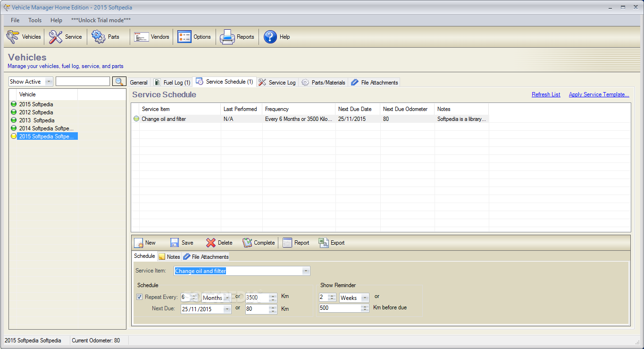Viewport: 644px width, 349px height.
Task: Click the Refresh List link
Action: pyautogui.click(x=546, y=94)
